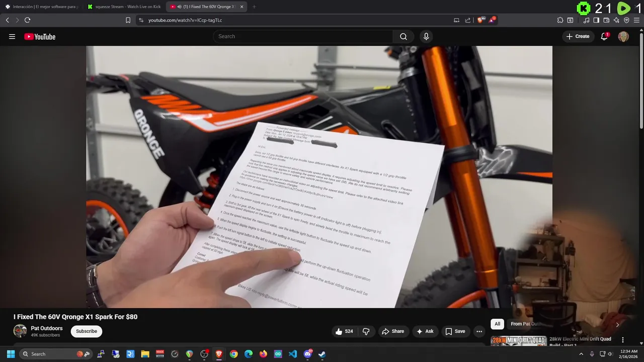This screenshot has height=362, width=644.
Task: Click the Create button
Action: coord(578,36)
